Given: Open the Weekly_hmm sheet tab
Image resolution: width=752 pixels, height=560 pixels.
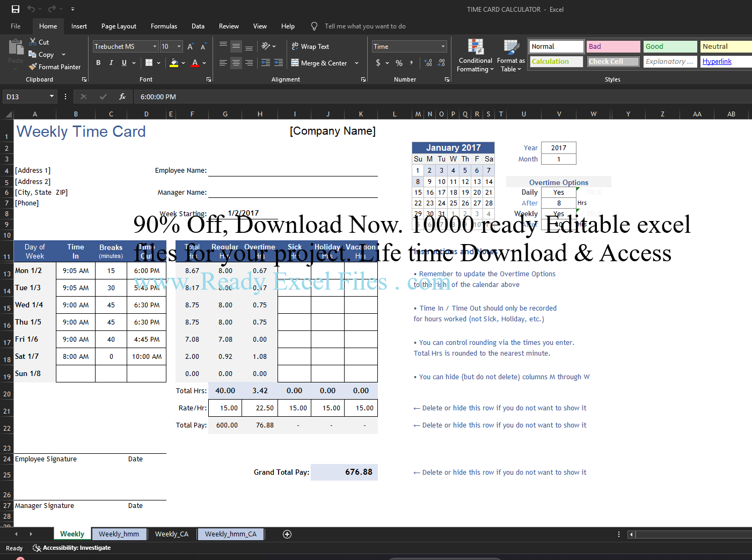Looking at the screenshot, I should pyautogui.click(x=119, y=534).
